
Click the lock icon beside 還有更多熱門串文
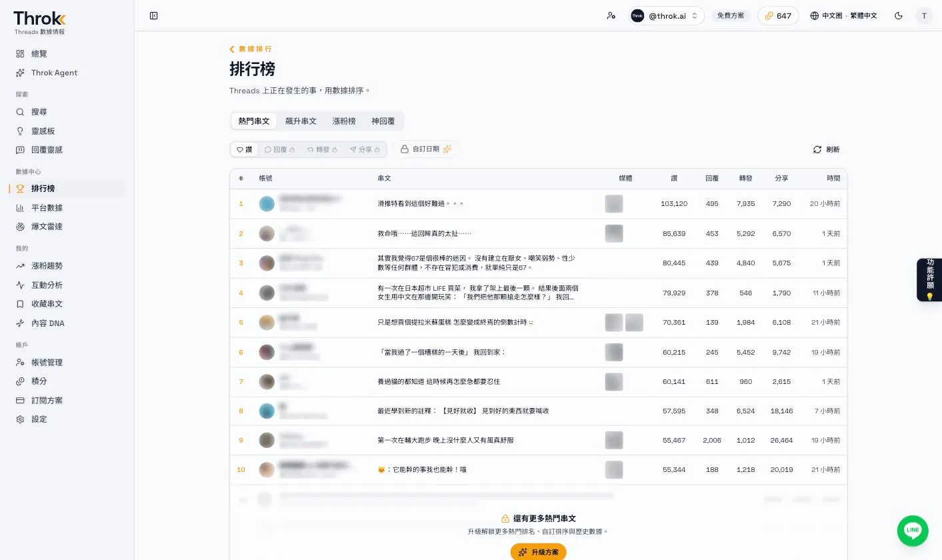click(505, 519)
